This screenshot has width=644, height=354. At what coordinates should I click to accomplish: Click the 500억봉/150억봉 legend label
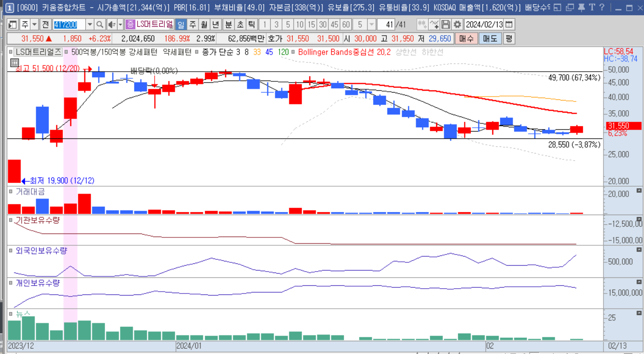[99, 52]
